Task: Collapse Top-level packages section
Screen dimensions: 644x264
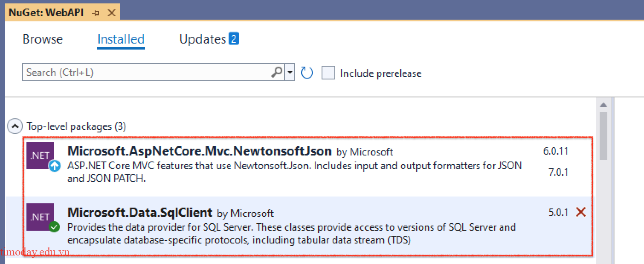Action: pyautogui.click(x=14, y=126)
